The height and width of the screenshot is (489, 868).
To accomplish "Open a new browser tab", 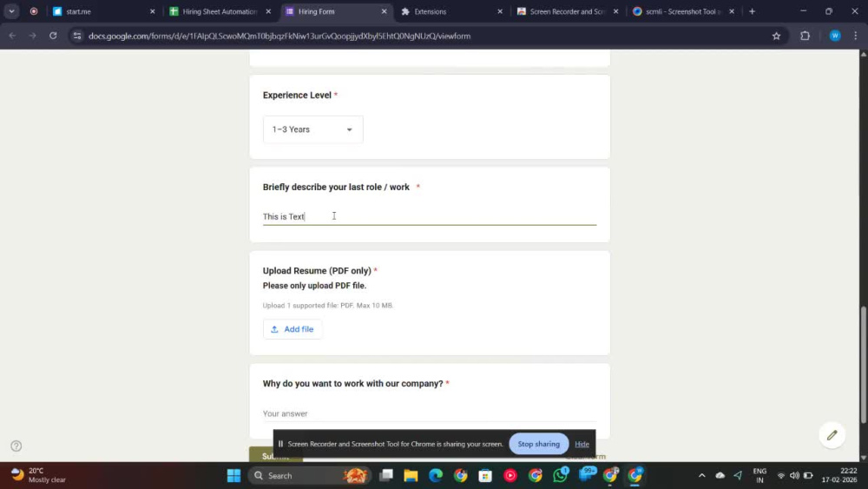I will coord(752,11).
